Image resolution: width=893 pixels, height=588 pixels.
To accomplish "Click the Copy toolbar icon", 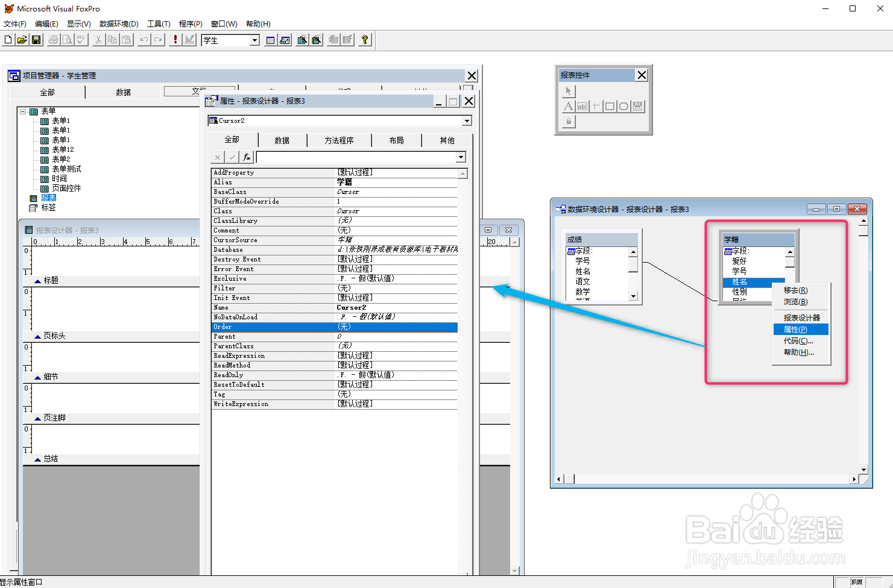I will [x=112, y=40].
